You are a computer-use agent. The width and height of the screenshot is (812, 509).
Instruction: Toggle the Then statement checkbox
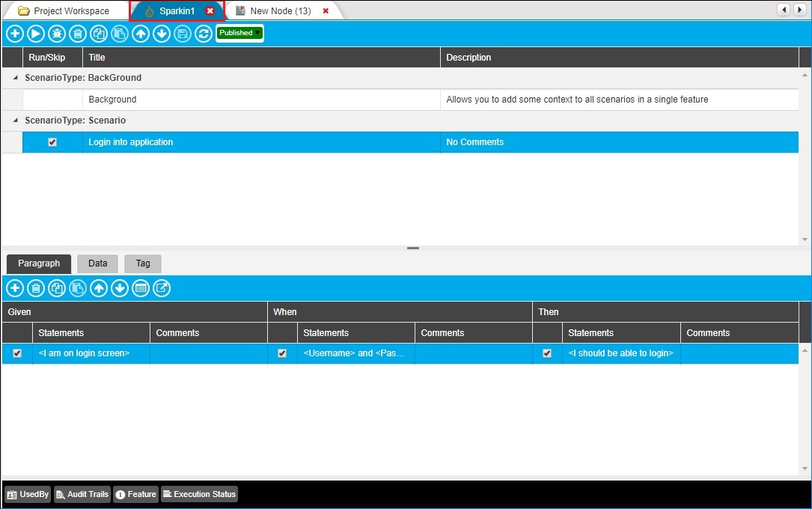[547, 353]
